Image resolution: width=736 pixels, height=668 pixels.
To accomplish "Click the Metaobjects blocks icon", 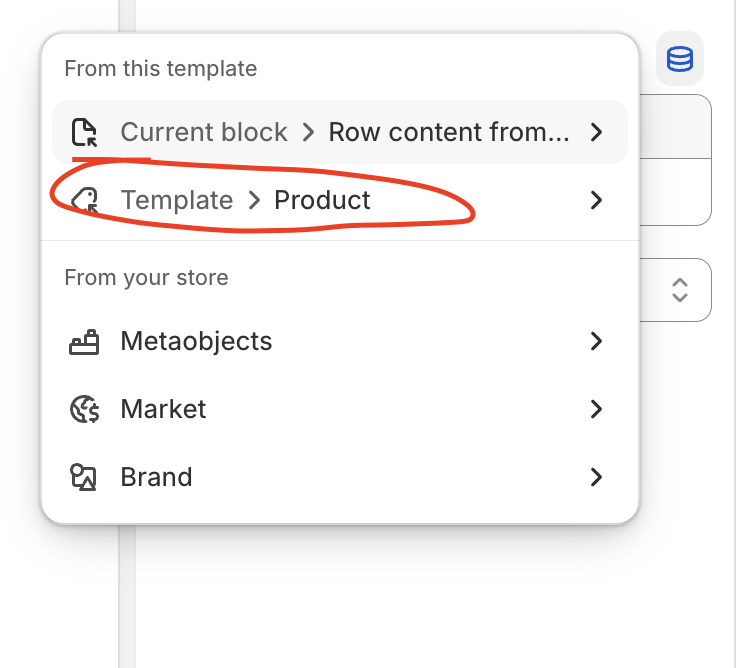I will (84, 341).
